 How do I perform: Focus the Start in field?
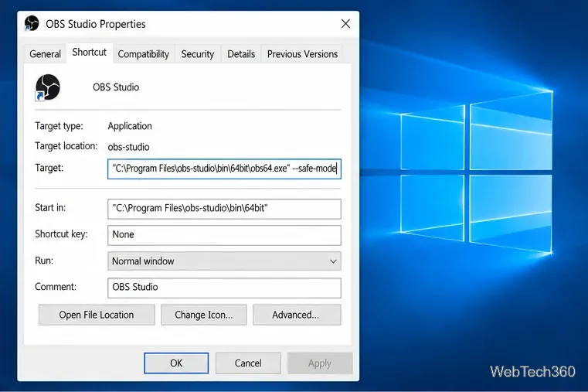coord(224,209)
